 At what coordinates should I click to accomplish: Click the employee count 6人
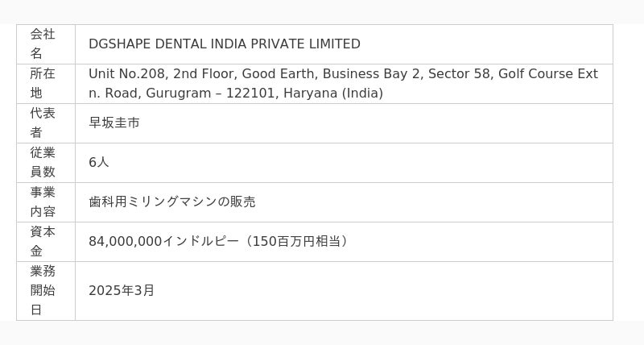coord(98,163)
